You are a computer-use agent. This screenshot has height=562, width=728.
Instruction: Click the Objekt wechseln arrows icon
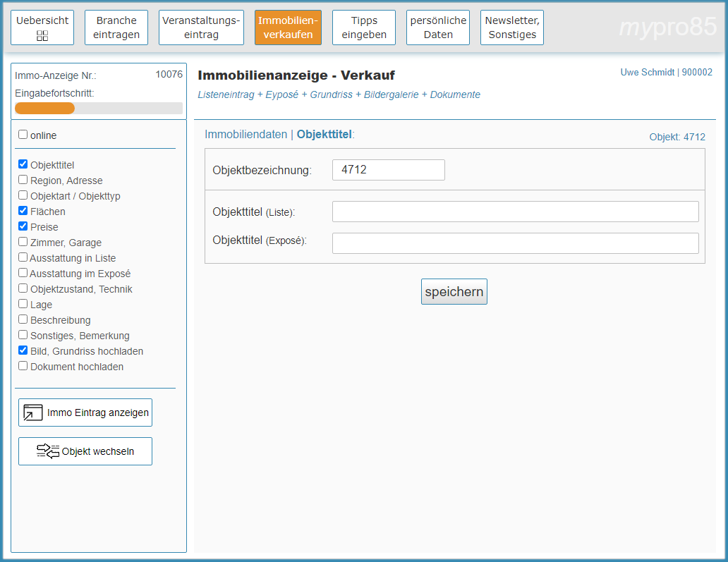click(48, 451)
